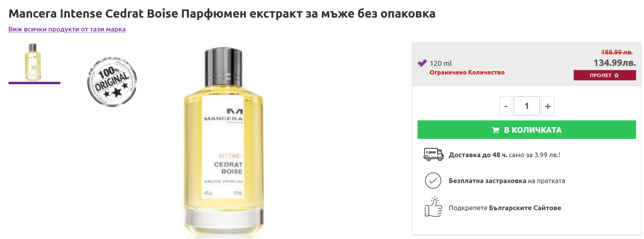Click the delivery truck icon
This screenshot has height=239, width=644.
coord(433,155)
